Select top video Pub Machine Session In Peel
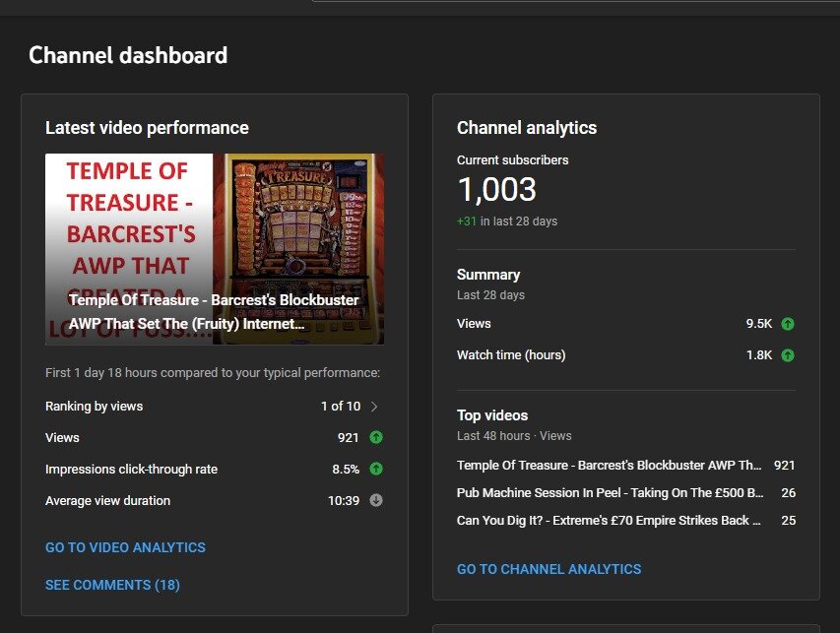The width and height of the screenshot is (840, 633). point(625,492)
